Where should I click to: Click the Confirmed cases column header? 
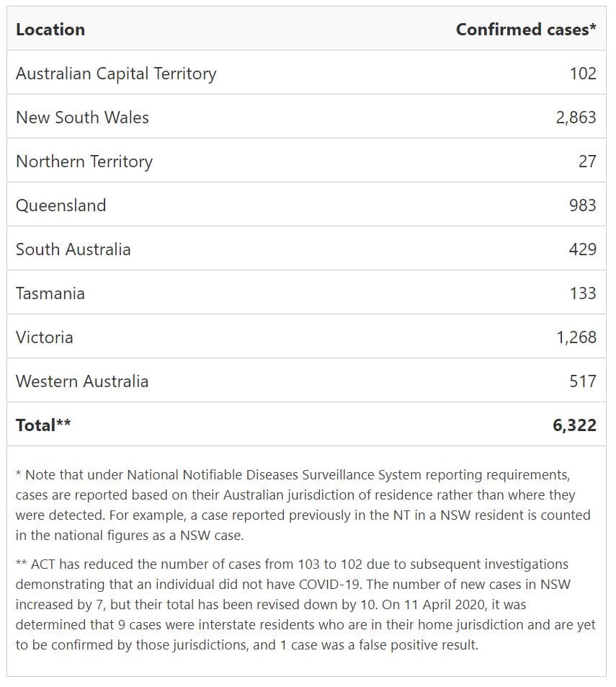click(x=526, y=30)
